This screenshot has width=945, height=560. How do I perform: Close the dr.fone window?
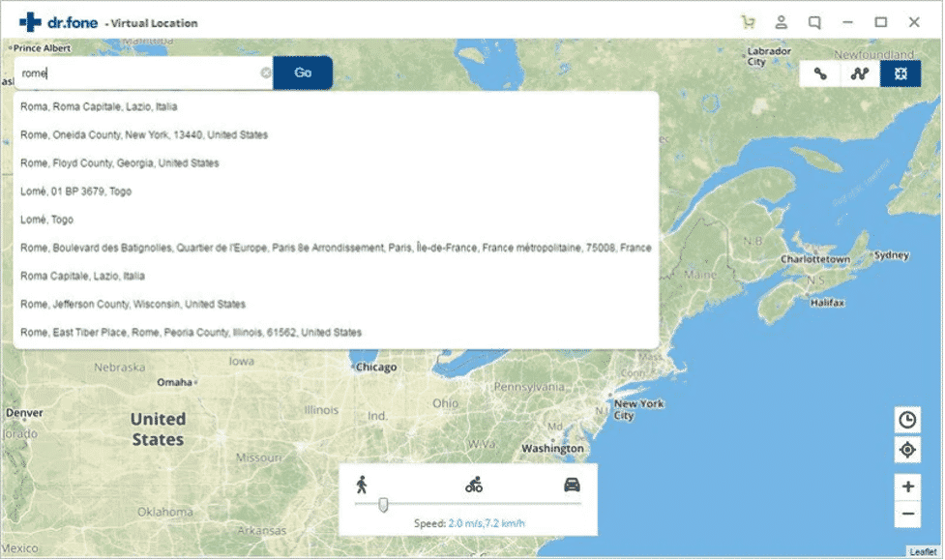pyautogui.click(x=914, y=23)
